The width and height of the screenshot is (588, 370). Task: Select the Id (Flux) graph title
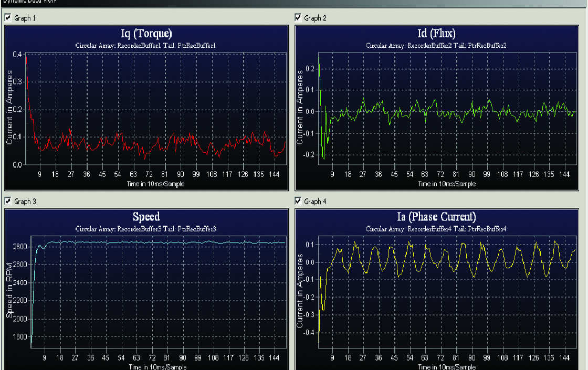pos(436,34)
